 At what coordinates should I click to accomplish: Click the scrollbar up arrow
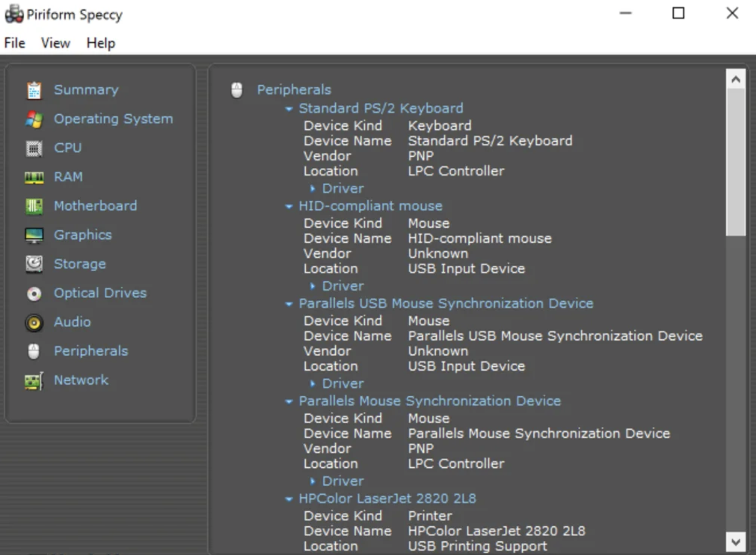click(x=736, y=79)
